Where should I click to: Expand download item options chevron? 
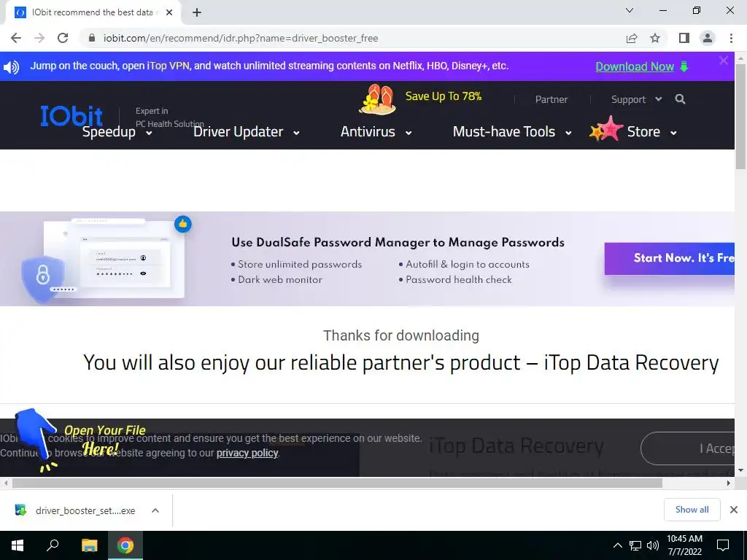pyautogui.click(x=155, y=510)
